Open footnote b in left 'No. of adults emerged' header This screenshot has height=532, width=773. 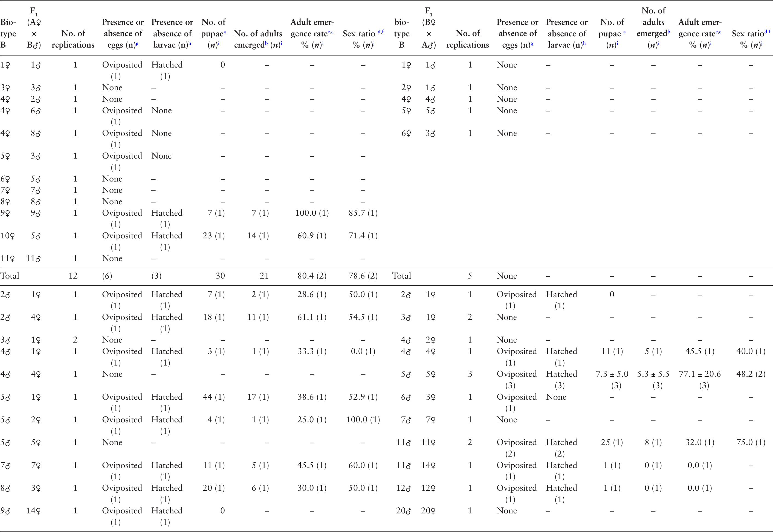[266, 43]
